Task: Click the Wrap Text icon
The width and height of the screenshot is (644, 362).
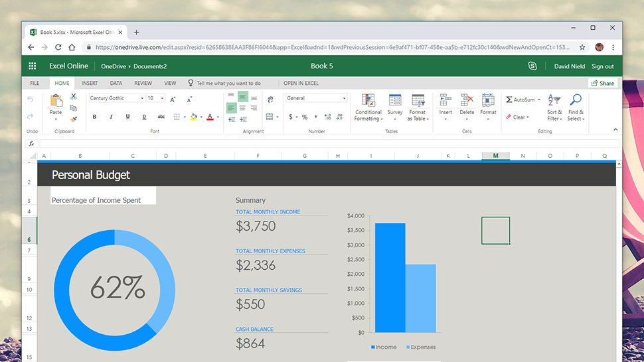Action: tap(270, 99)
